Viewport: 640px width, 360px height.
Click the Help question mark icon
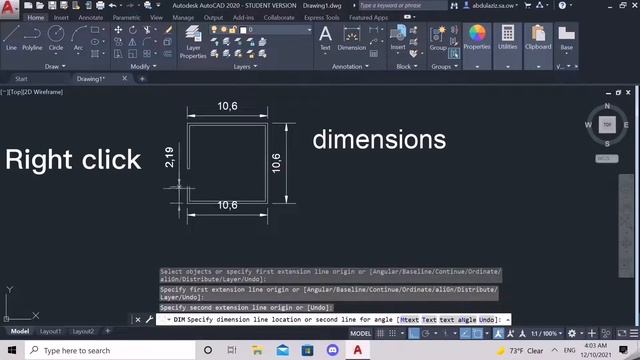pyautogui.click(x=562, y=5)
